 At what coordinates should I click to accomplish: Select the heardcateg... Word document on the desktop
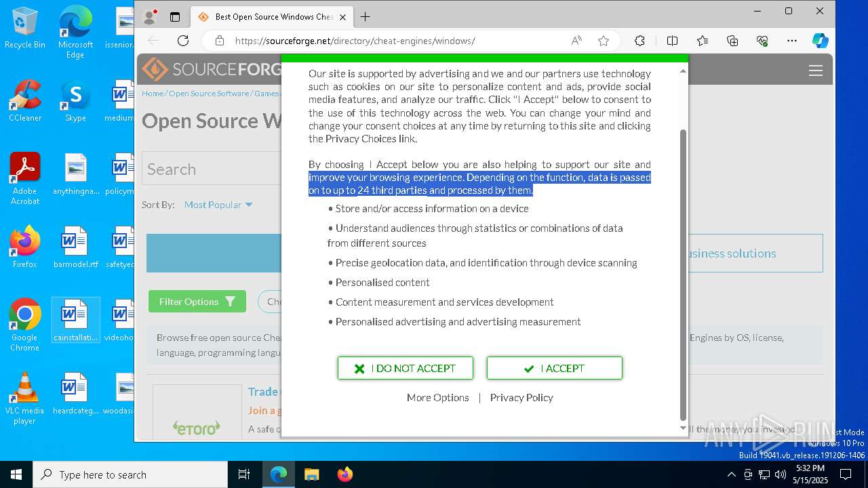[x=75, y=394]
